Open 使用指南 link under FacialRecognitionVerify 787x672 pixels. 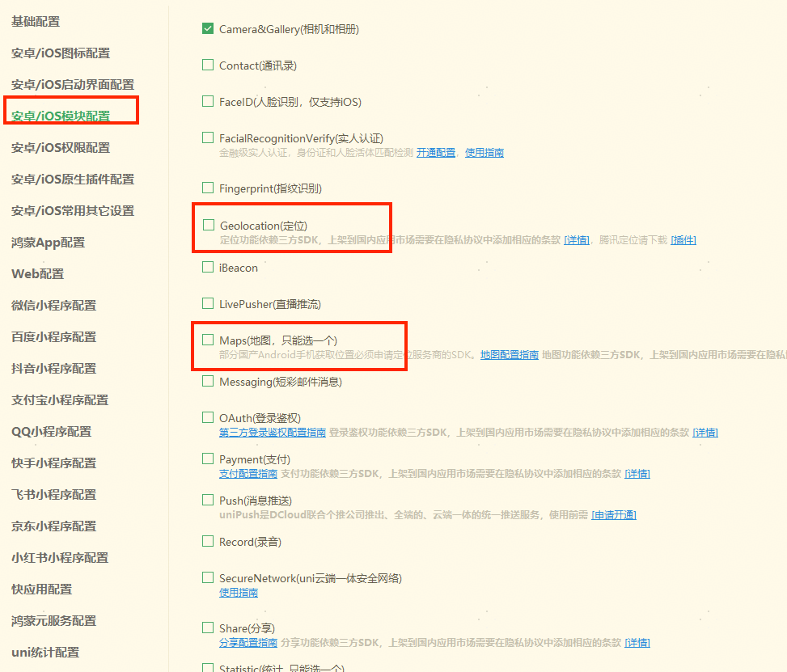[x=484, y=153]
